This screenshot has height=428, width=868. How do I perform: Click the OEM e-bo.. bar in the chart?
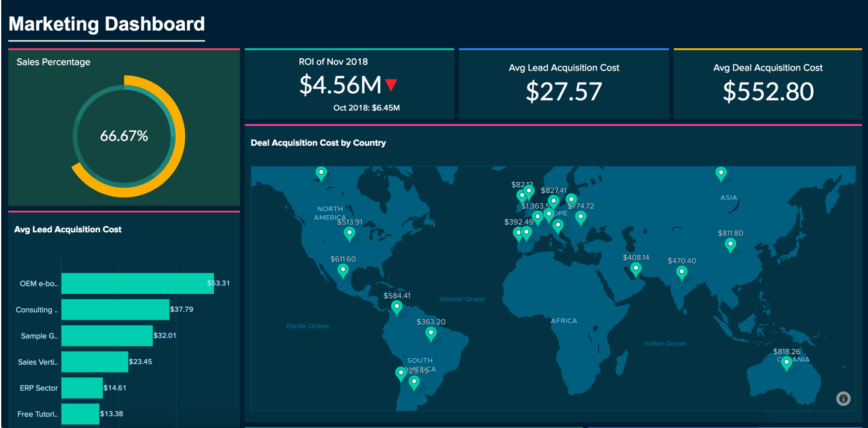coord(137,283)
